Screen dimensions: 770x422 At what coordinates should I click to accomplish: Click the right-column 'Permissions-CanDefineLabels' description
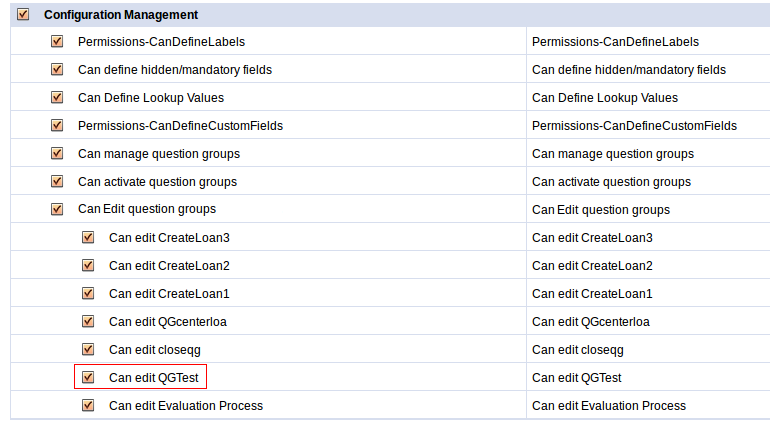[615, 42]
